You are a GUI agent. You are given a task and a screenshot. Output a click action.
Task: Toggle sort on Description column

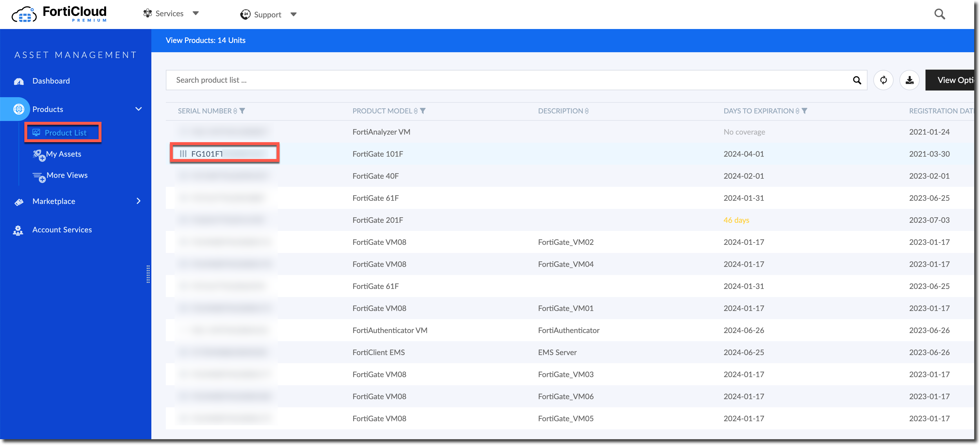587,111
